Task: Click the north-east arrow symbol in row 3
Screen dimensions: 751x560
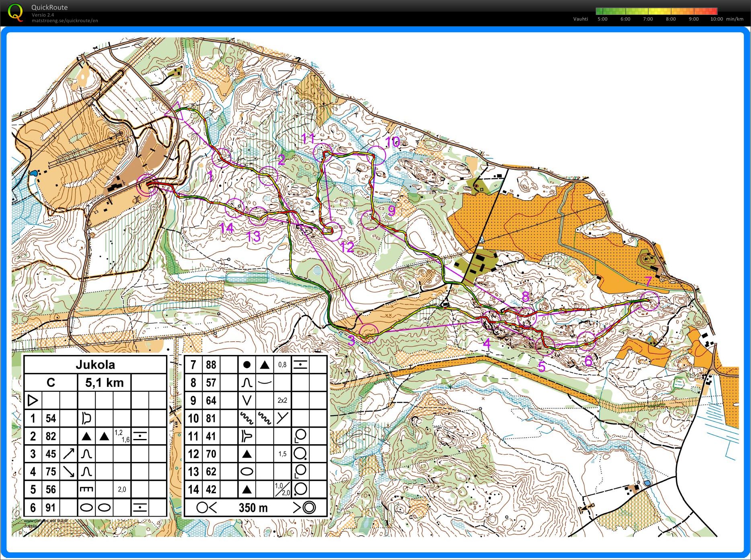Action: click(x=69, y=454)
